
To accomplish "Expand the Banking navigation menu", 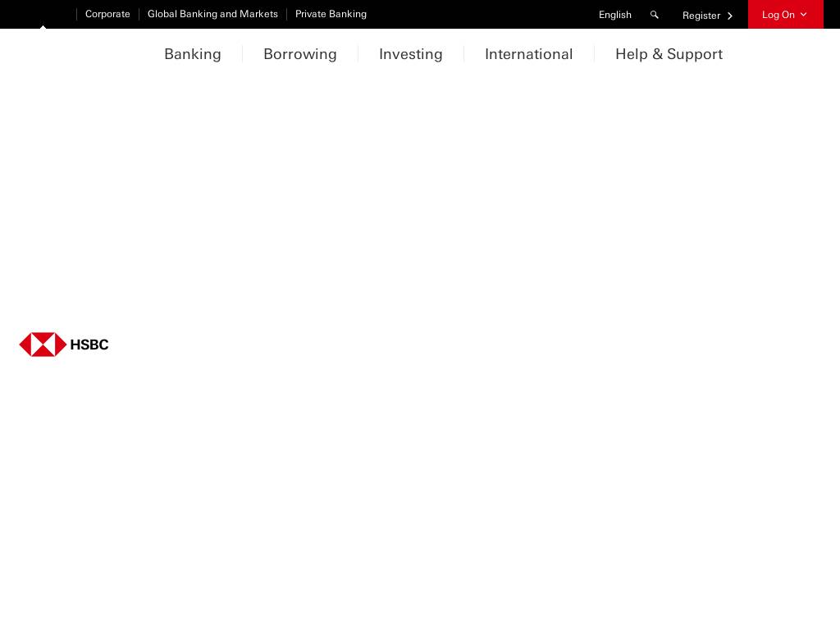I will point(193,54).
